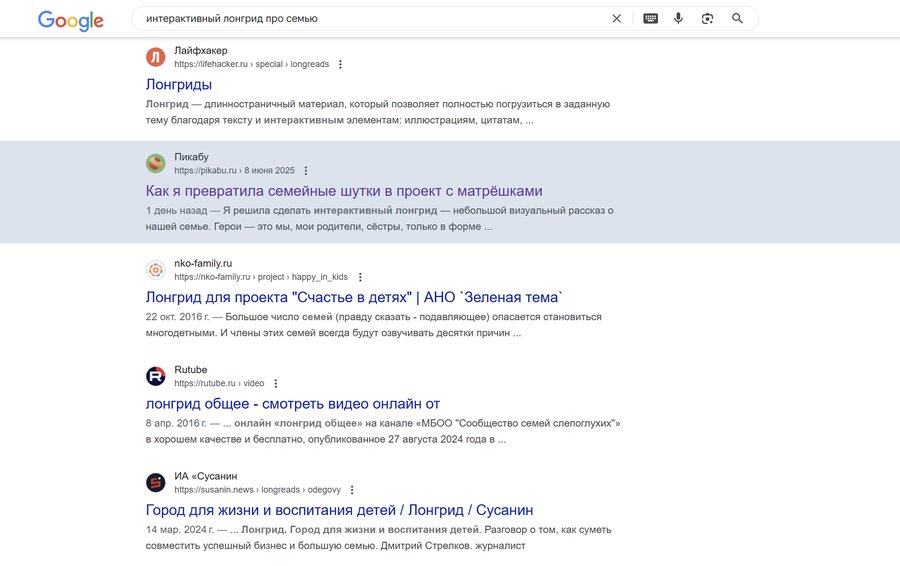Click into the Google search text field
The image size is (900, 566).
[370, 18]
